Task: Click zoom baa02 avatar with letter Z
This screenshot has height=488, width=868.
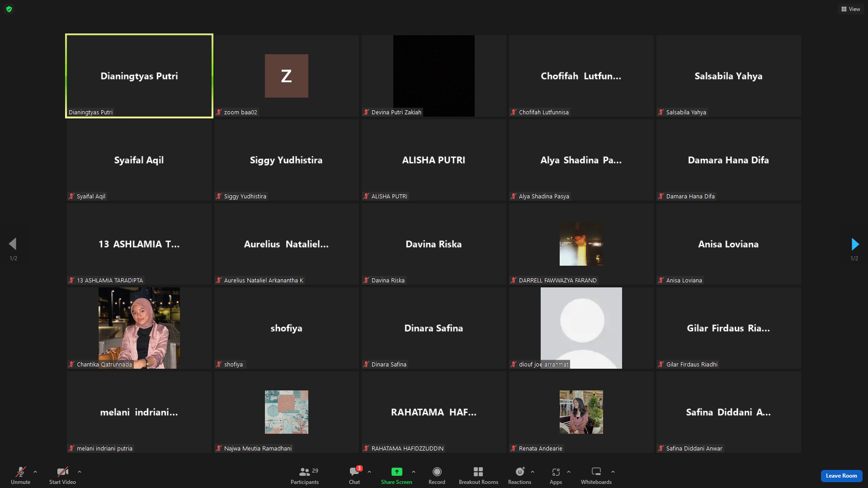Action: (287, 76)
